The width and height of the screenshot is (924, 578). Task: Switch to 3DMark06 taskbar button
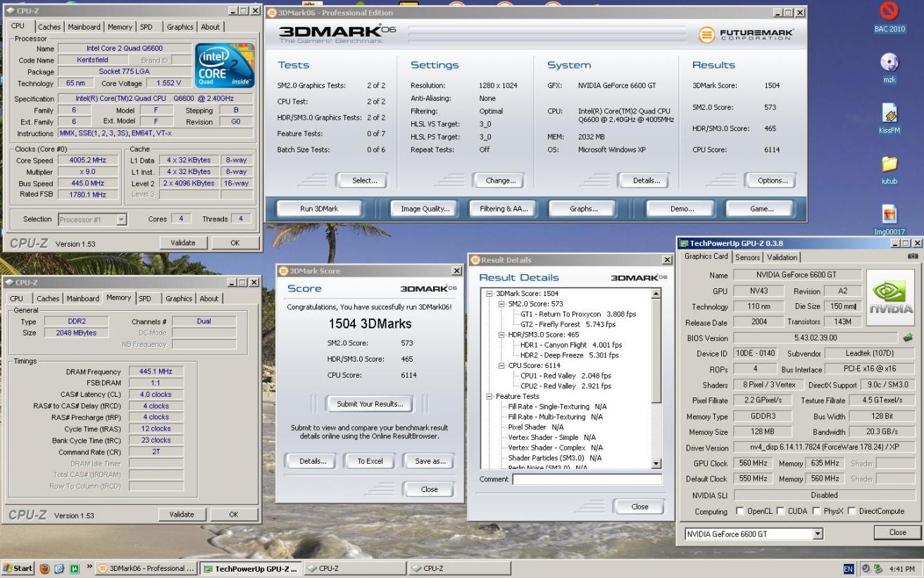(x=146, y=568)
